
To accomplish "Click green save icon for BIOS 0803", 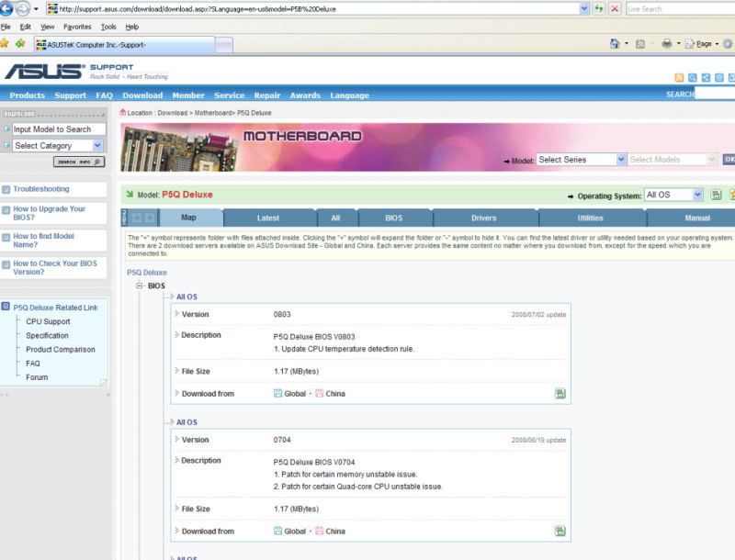I will coord(560,394).
